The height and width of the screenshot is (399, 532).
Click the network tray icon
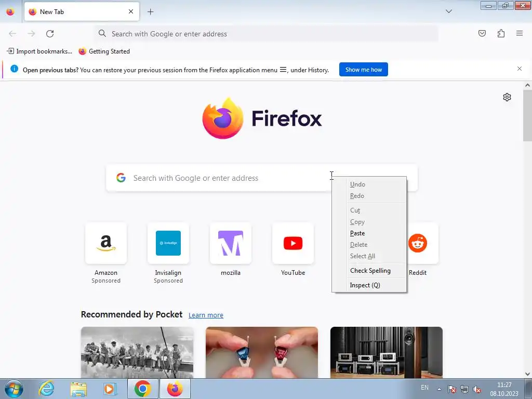(x=464, y=389)
